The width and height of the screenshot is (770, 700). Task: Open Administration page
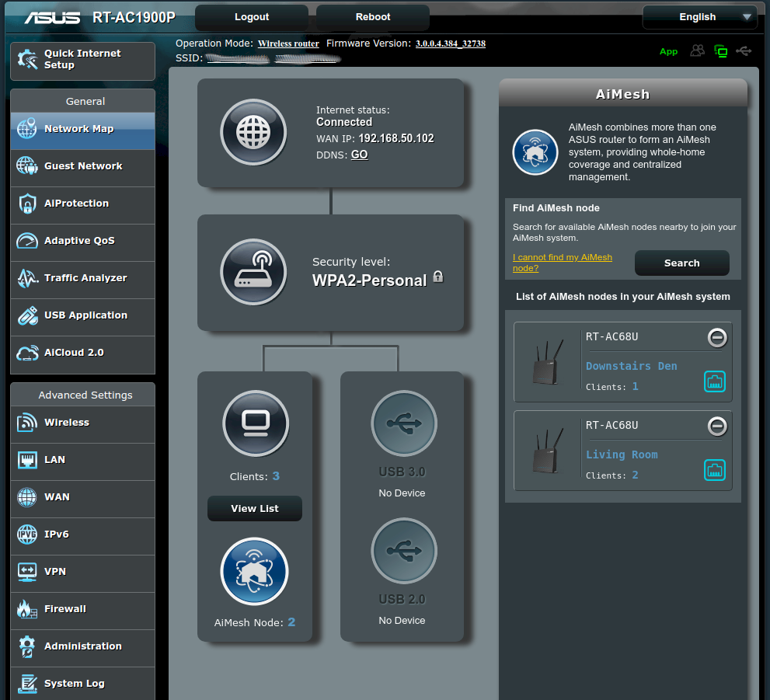pos(82,648)
